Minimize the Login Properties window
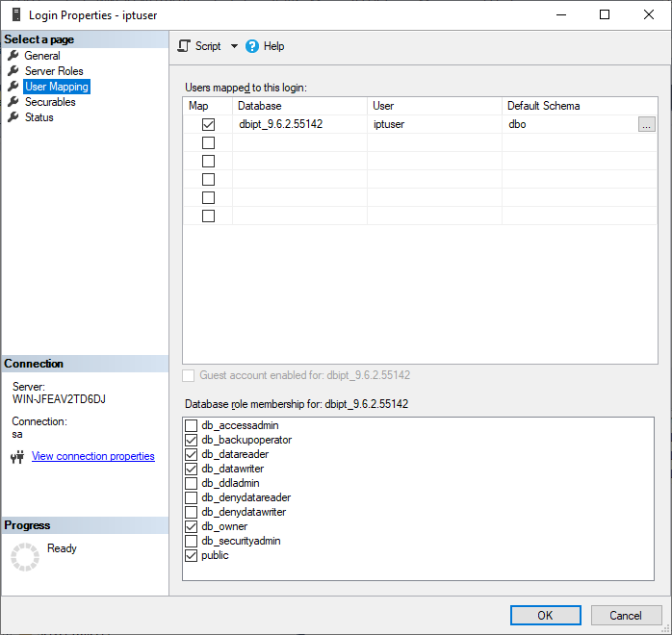 point(561,14)
